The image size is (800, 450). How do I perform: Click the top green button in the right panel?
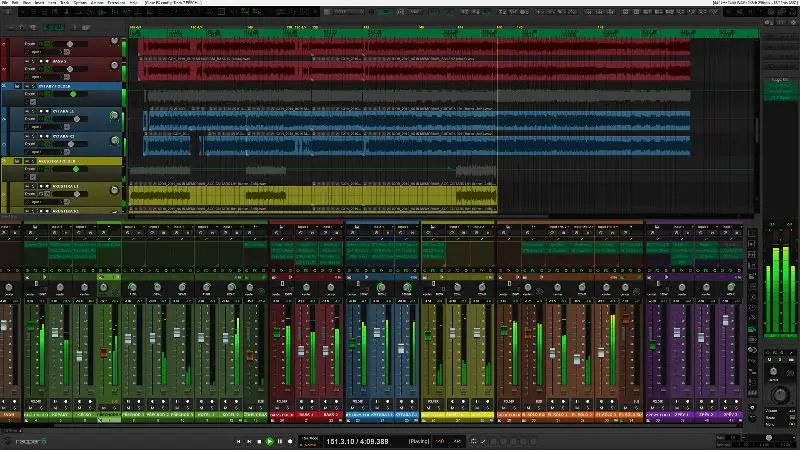[x=778, y=85]
